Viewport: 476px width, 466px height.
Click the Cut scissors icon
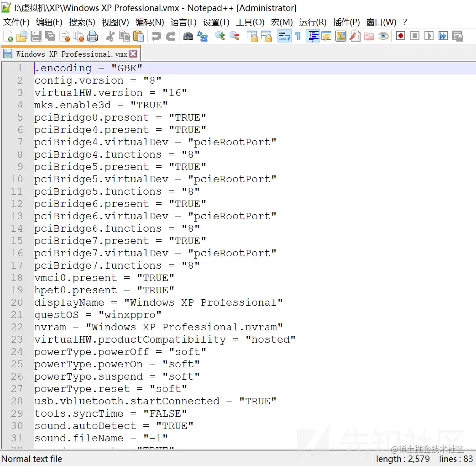[x=110, y=36]
